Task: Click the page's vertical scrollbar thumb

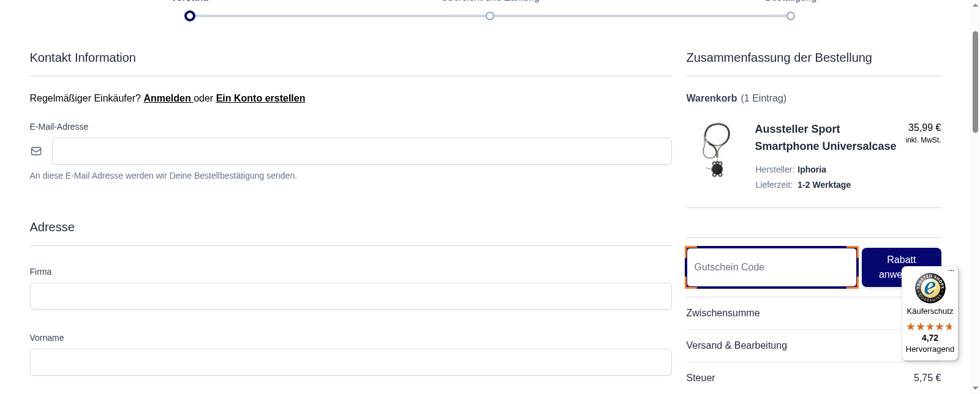Action: click(975, 83)
